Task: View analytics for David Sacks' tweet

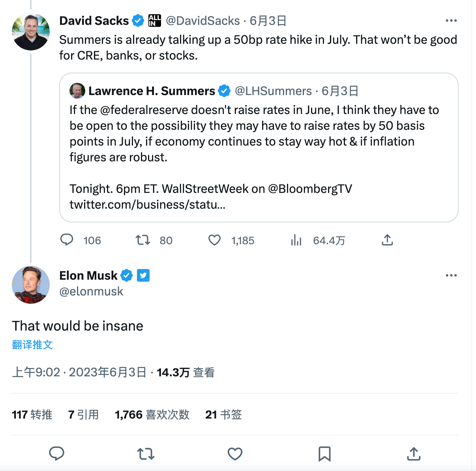Action: [296, 240]
